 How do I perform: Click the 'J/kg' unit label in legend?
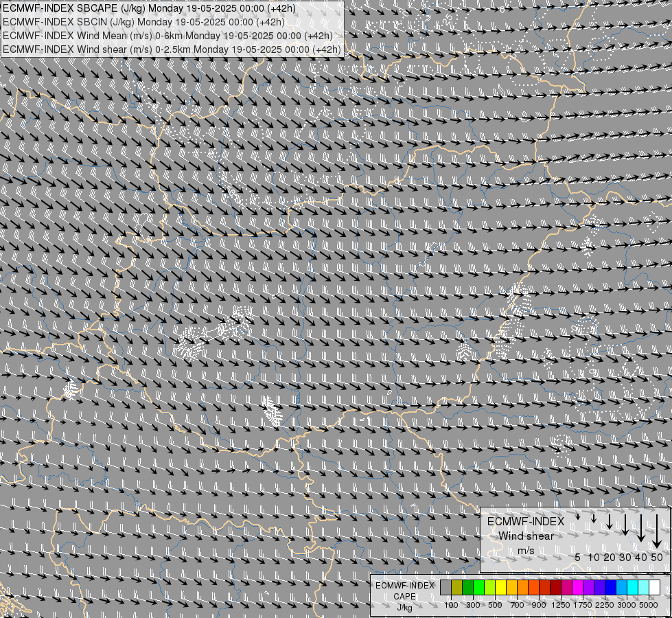(x=404, y=608)
